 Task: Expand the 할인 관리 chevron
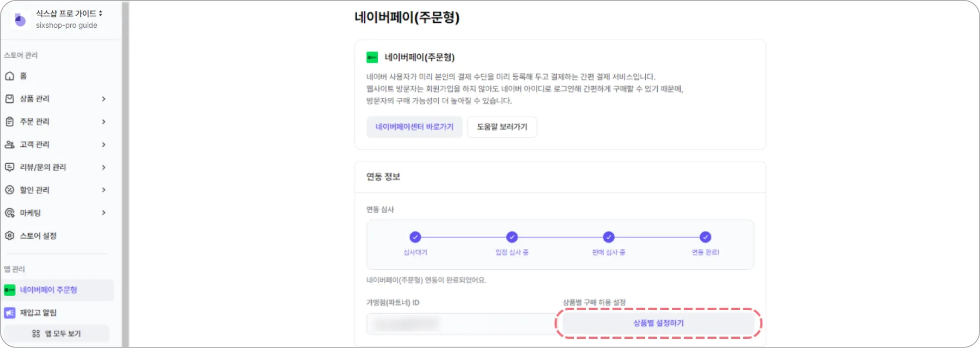click(103, 190)
